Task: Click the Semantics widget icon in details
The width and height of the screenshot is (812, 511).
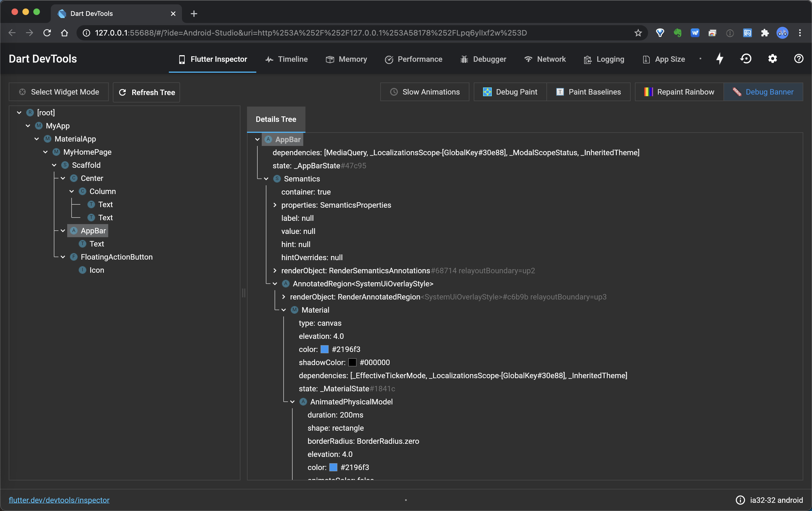Action: coord(277,178)
